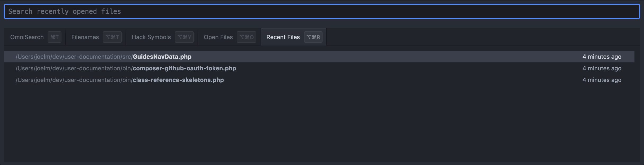Click the ⌥⌘O shortcut badge beside Open Files
644x165 pixels.
(247, 37)
